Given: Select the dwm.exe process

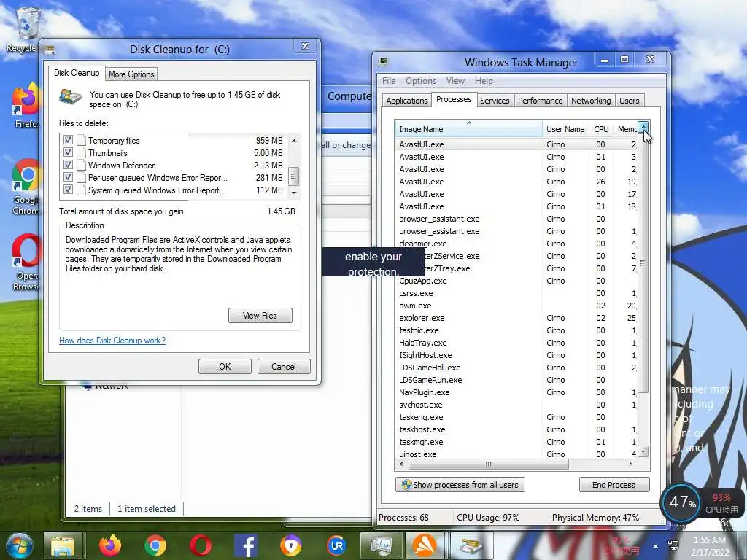Looking at the screenshot, I should click(x=516, y=306).
